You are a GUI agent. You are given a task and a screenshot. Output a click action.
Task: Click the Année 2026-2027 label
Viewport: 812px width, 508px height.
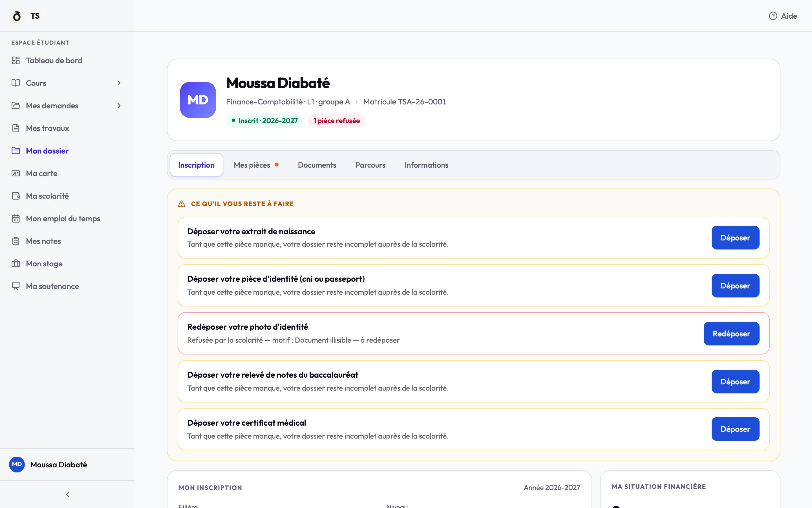551,487
